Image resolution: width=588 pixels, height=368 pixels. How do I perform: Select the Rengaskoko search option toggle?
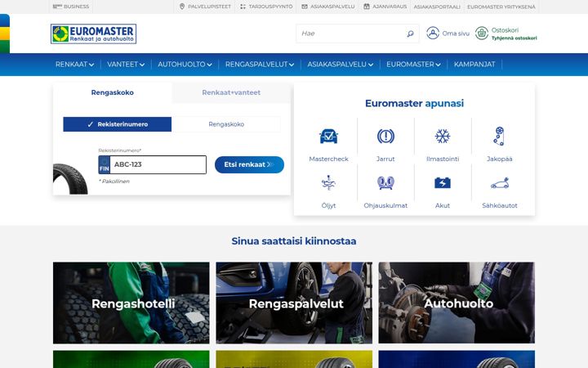click(226, 124)
